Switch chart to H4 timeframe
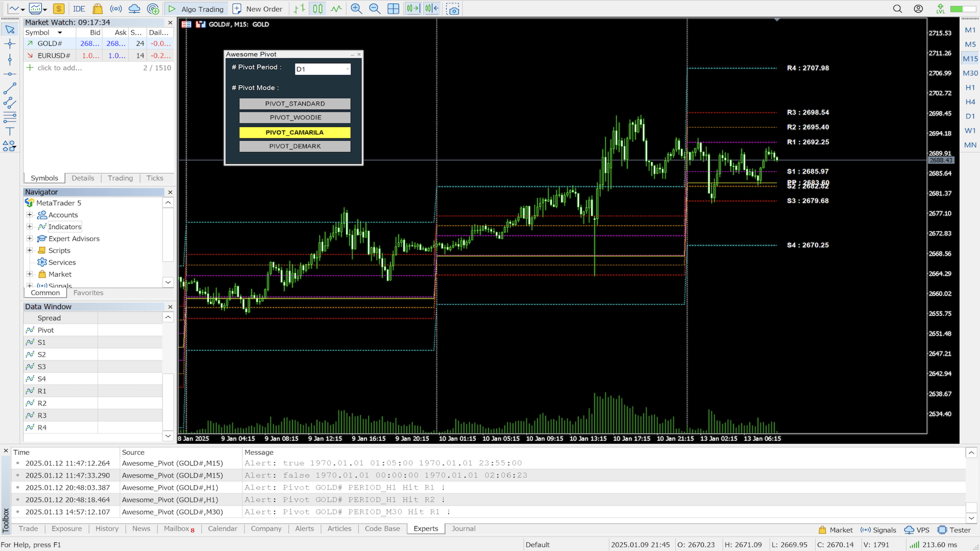980x551 pixels. [x=970, y=102]
